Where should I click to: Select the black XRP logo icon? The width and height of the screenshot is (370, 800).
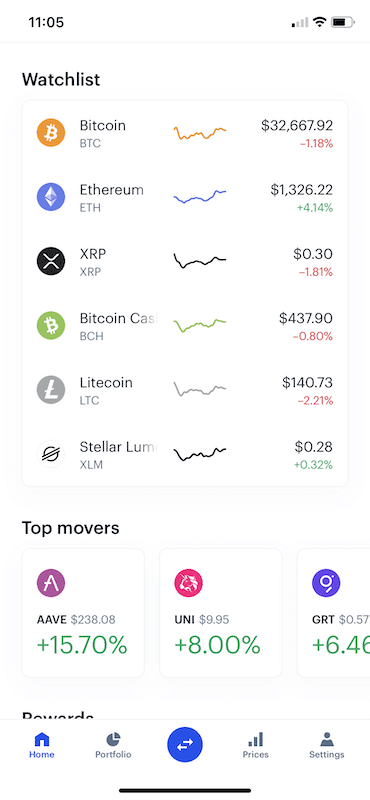pyautogui.click(x=51, y=261)
